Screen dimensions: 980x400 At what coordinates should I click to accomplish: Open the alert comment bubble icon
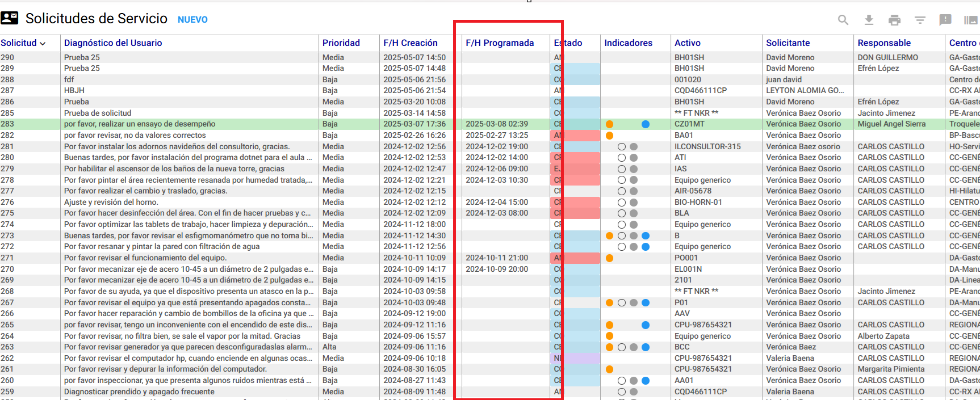click(945, 20)
